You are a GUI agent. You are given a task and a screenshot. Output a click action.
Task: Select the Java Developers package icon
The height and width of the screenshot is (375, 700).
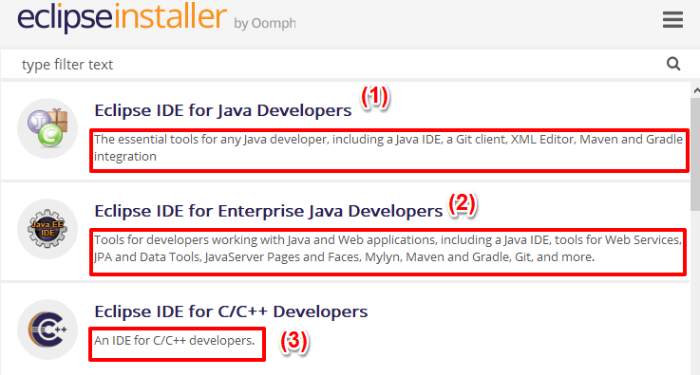coord(47,128)
